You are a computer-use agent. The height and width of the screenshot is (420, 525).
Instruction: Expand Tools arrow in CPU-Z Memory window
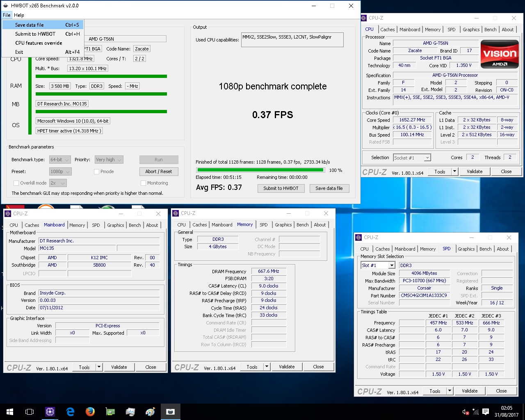point(267,367)
